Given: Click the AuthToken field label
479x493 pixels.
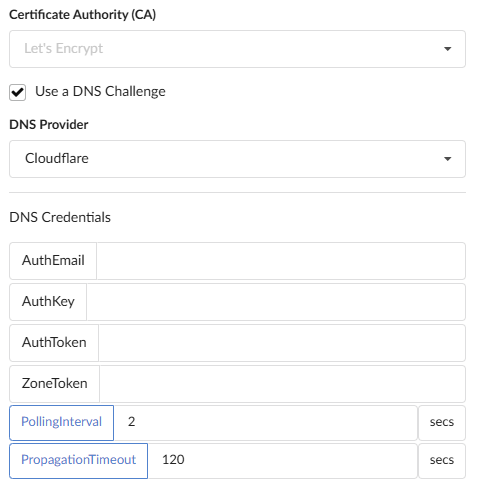Looking at the screenshot, I should click(x=54, y=343).
